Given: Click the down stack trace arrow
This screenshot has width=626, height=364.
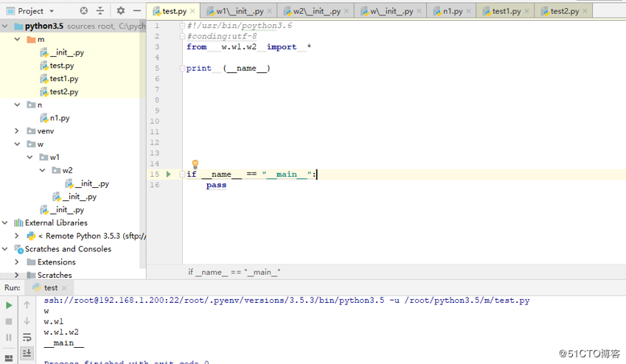Looking at the screenshot, I should (27, 321).
